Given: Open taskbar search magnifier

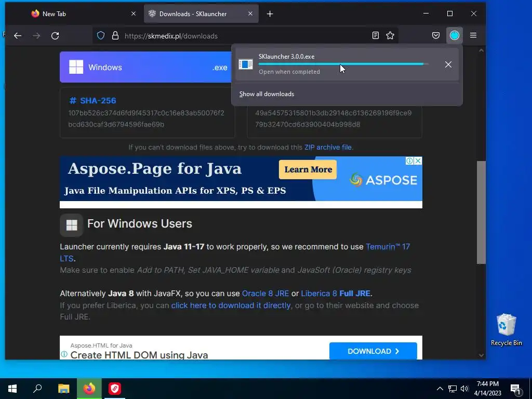Looking at the screenshot, I should (37, 389).
